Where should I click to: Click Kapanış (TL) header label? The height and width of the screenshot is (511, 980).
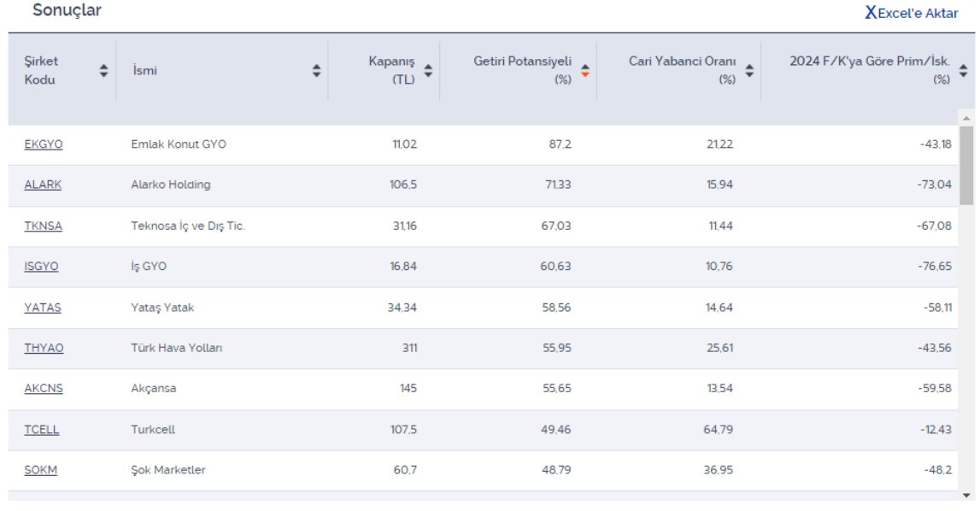click(x=391, y=70)
